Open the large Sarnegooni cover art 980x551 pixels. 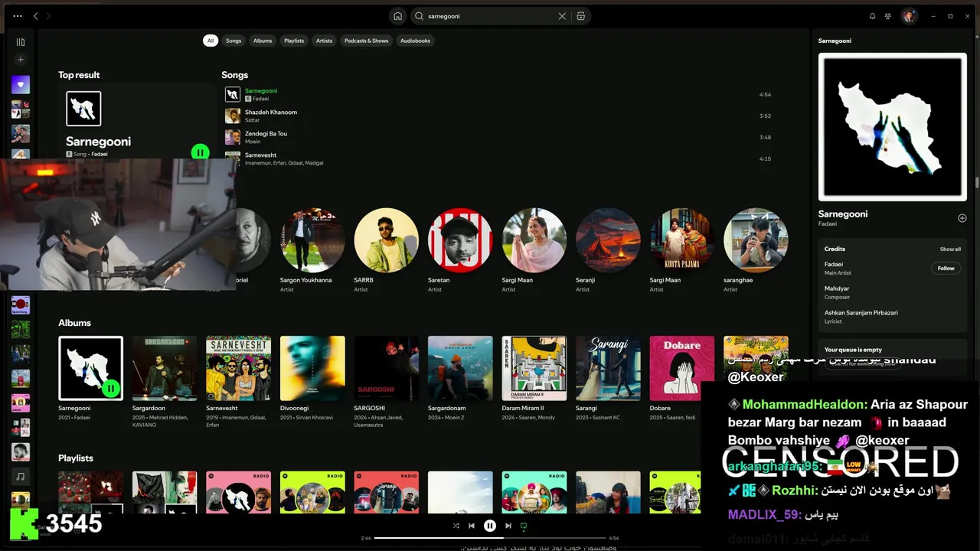coord(893,127)
